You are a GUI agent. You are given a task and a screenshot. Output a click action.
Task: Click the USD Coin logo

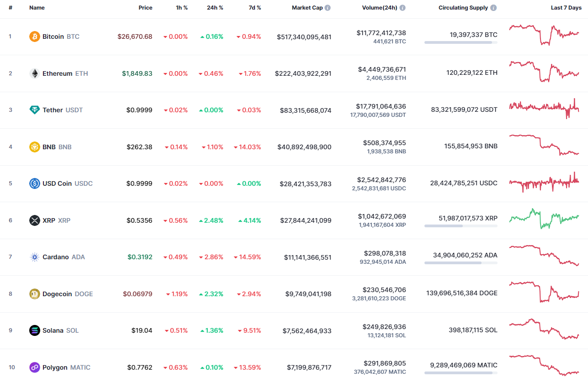(34, 183)
